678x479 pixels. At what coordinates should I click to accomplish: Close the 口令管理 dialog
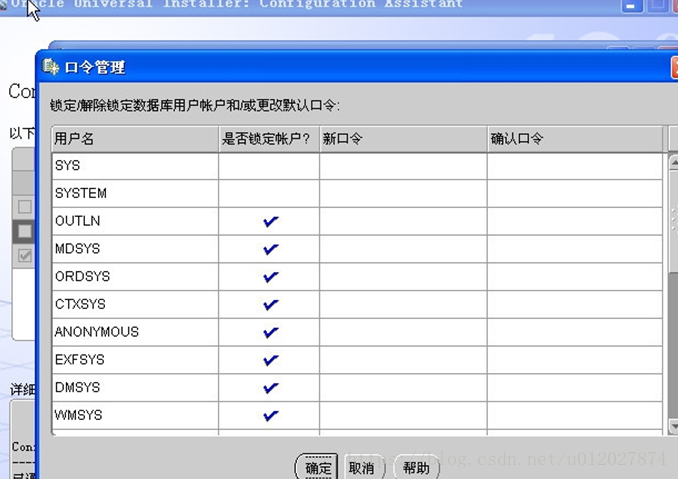coord(675,68)
